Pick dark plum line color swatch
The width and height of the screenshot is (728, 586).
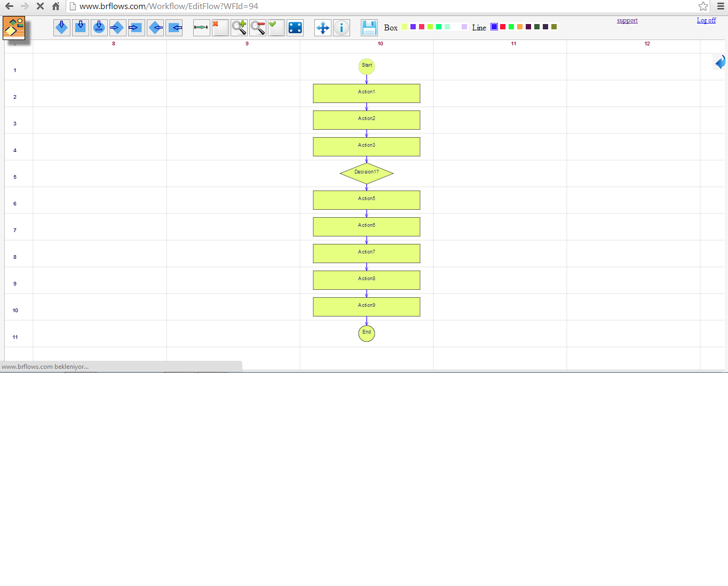click(528, 27)
